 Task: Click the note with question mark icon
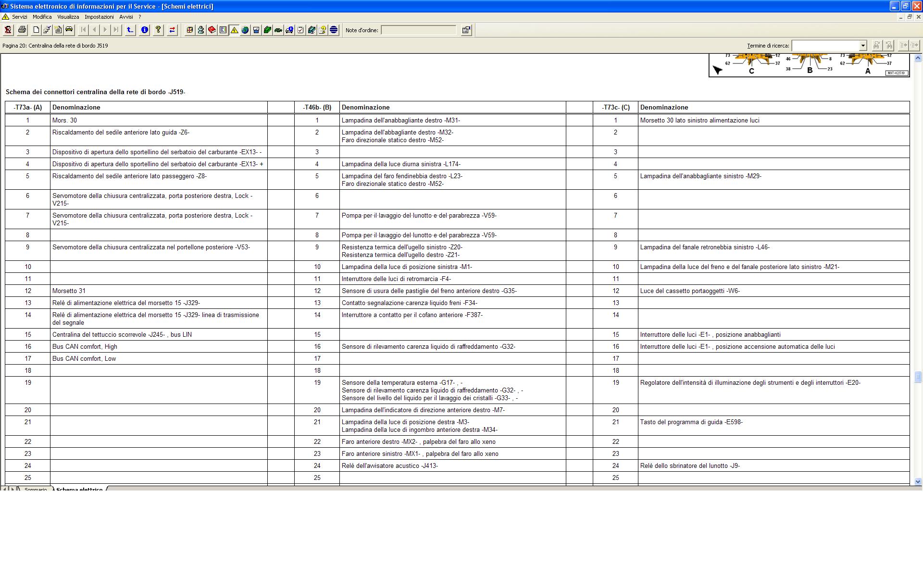pyautogui.click(x=323, y=30)
